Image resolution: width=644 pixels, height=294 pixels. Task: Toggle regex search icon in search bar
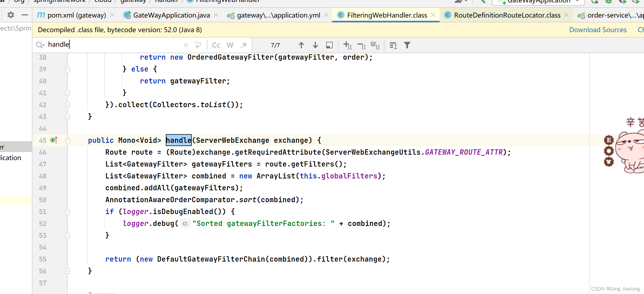click(x=244, y=45)
